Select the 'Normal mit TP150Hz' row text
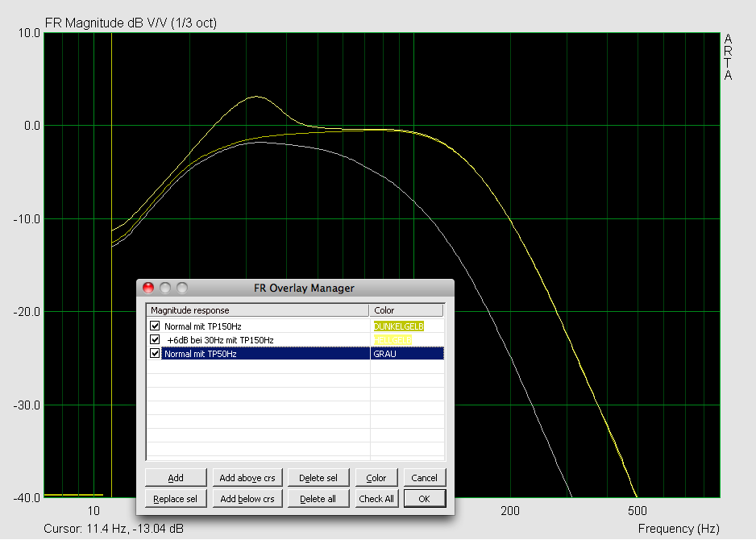756x540 pixels. tap(203, 326)
